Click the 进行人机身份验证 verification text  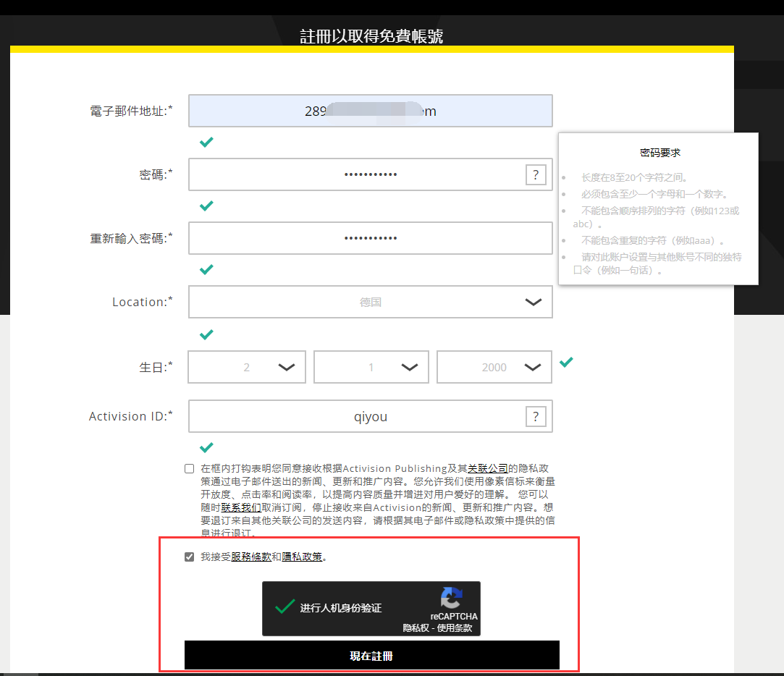click(340, 608)
